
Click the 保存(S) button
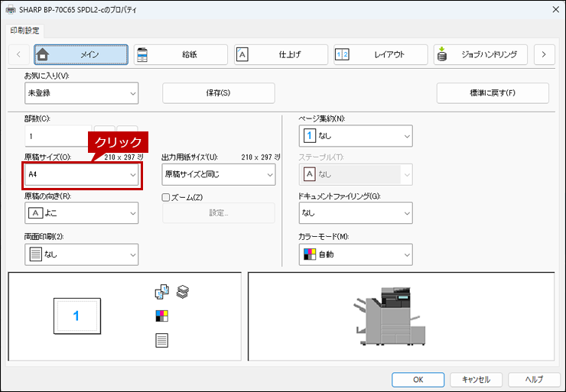(218, 93)
